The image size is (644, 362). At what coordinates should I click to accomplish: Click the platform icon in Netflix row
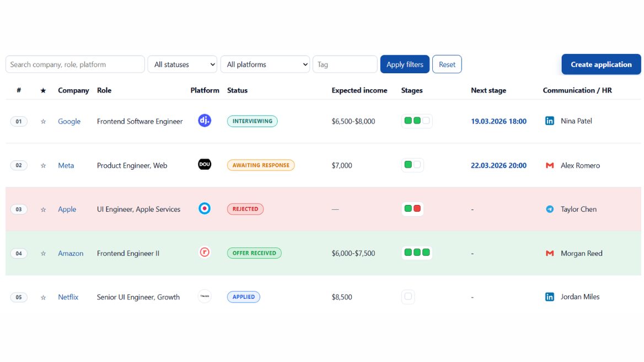[205, 296]
